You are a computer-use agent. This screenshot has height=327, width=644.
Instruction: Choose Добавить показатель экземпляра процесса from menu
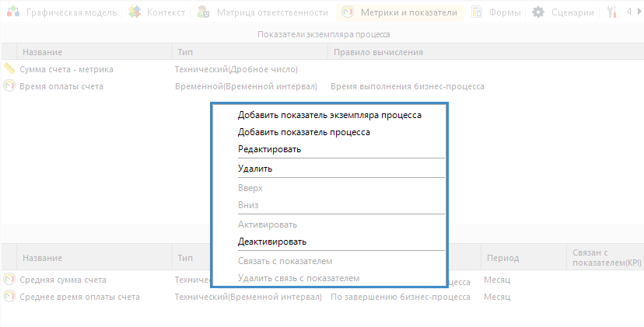tap(330, 115)
